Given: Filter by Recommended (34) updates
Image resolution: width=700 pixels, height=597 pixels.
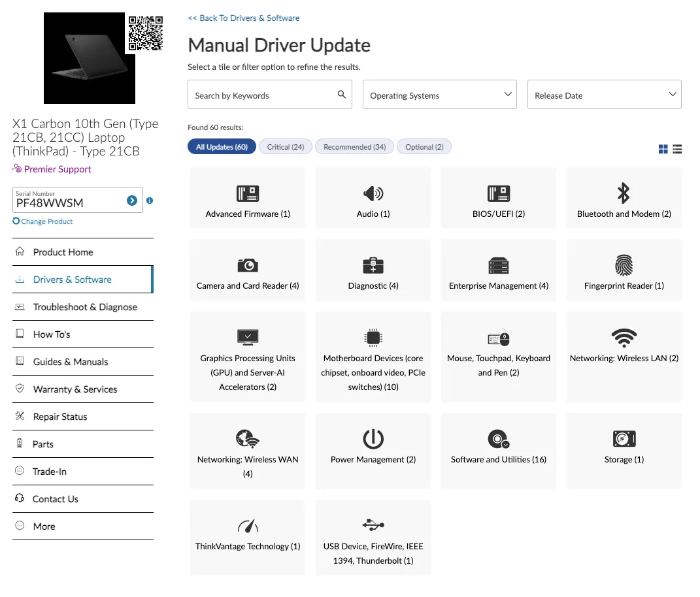Looking at the screenshot, I should [354, 147].
